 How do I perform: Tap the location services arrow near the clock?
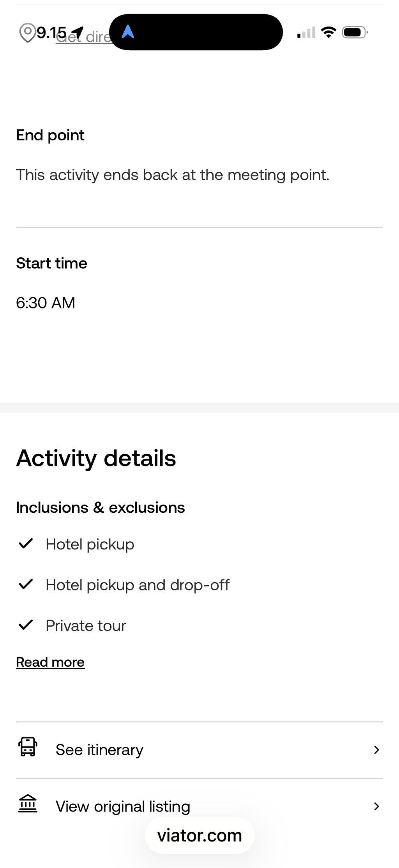[78, 32]
